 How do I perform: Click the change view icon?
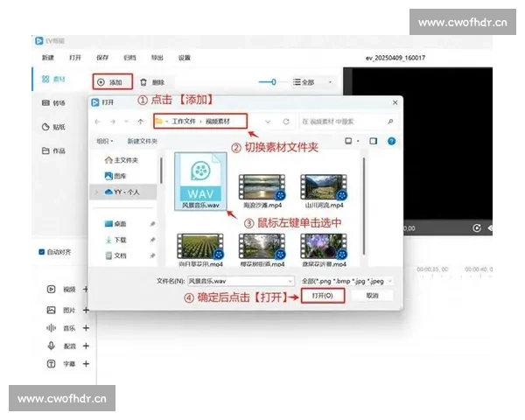[x=348, y=141]
